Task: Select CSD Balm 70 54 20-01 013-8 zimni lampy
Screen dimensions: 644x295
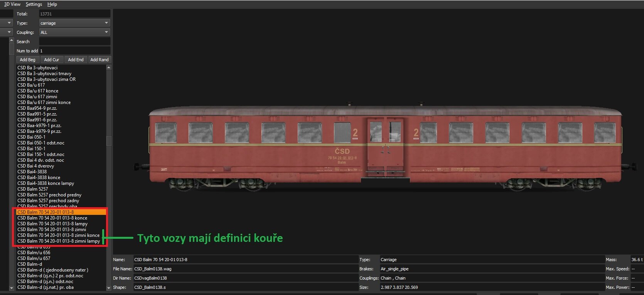Action: [59, 241]
